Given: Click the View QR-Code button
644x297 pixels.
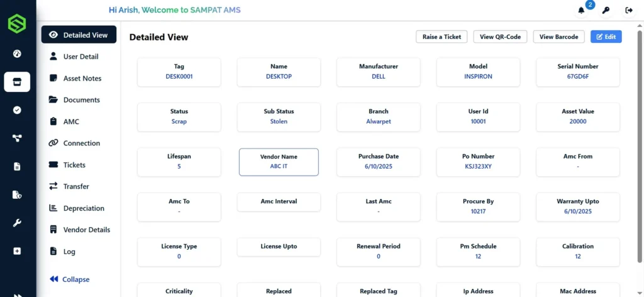Looking at the screenshot, I should point(500,37).
